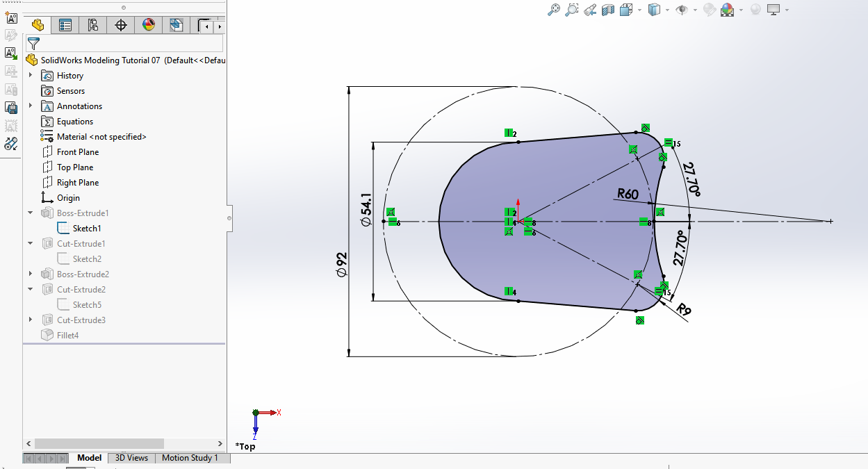Click the Edit Appearance color ball

tap(709, 10)
